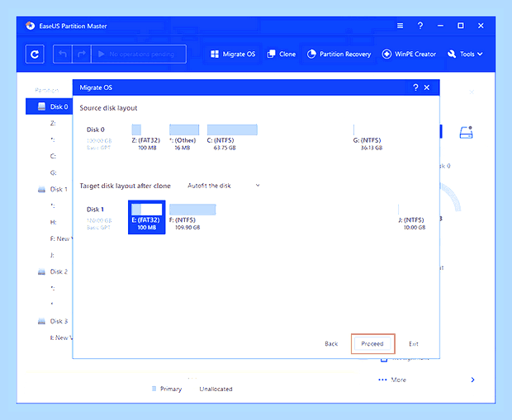This screenshot has height=420, width=512.
Task: Click the Back button
Action: (331, 343)
